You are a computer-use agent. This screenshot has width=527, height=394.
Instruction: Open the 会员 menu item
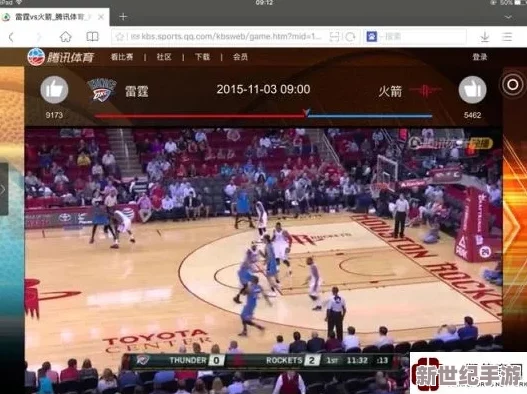pos(240,57)
